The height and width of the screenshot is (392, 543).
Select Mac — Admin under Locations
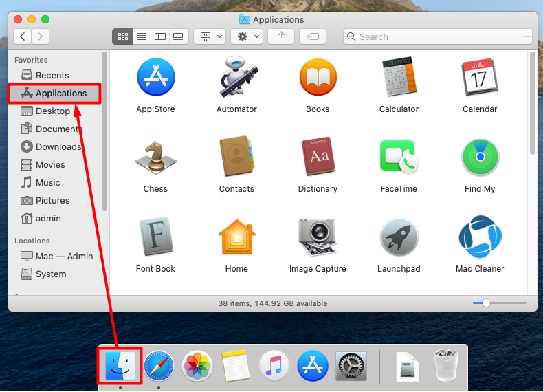pyautogui.click(x=55, y=256)
